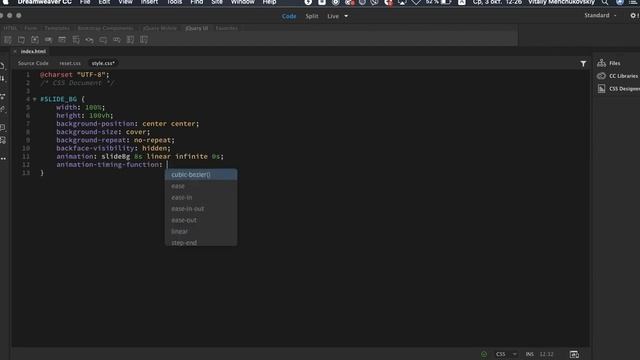Click the sixth jQuery UI insert icon
The width and height of the screenshot is (640, 360).
76,40
